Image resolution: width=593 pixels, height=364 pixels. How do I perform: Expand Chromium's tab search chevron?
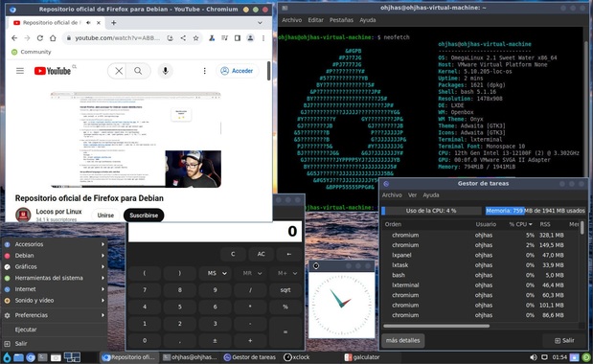260,23
